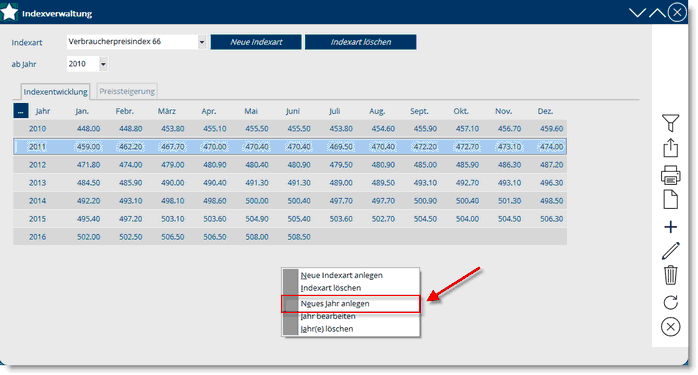
Task: Click the Juni column header
Action: click(293, 111)
